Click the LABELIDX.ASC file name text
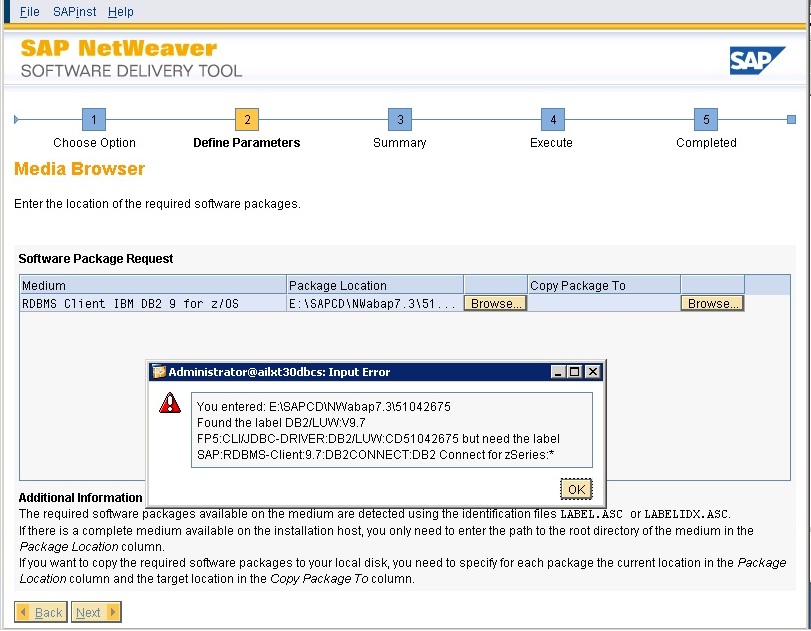The width and height of the screenshot is (811, 631). 687,514
